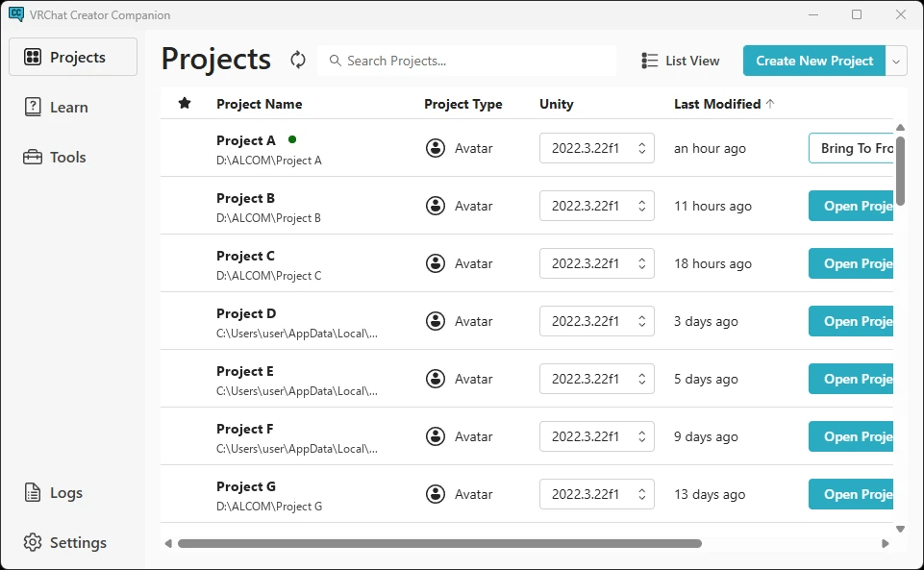Image resolution: width=924 pixels, height=570 pixels.
Task: Expand the Create New Project dropdown arrow
Action: (896, 61)
